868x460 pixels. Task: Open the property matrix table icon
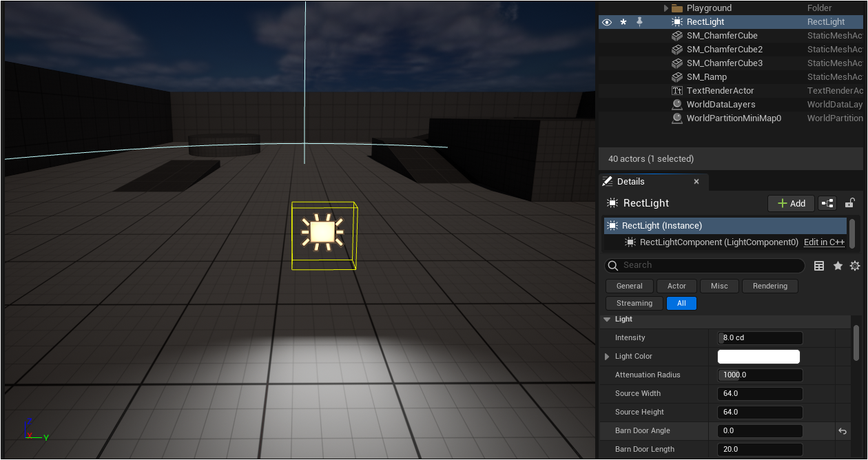819,266
